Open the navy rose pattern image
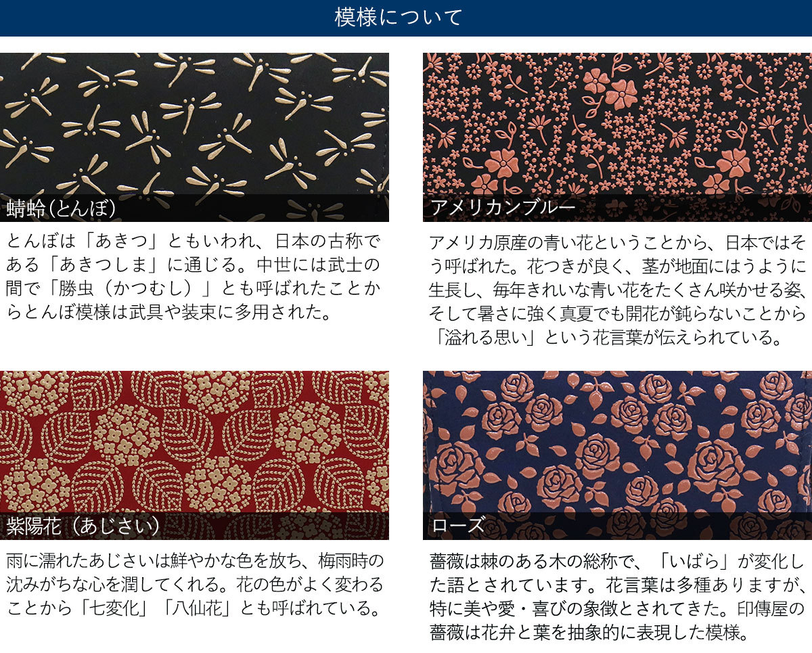 pos(617,455)
